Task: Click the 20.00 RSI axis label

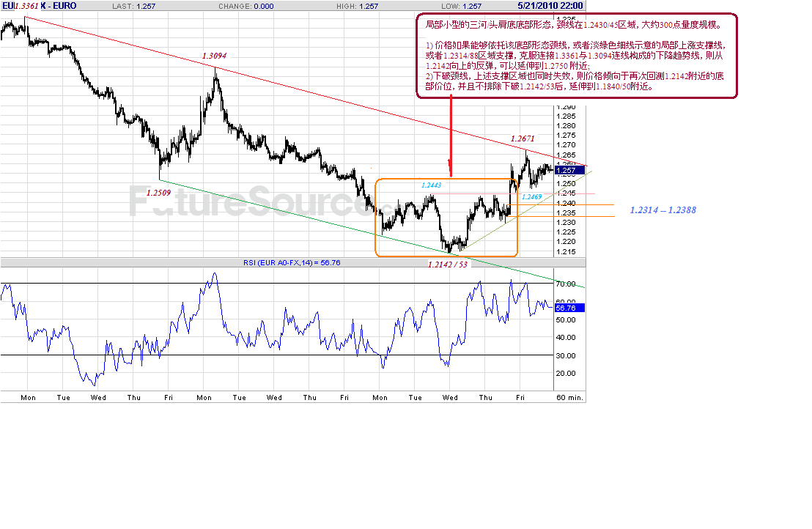Action: [x=566, y=373]
